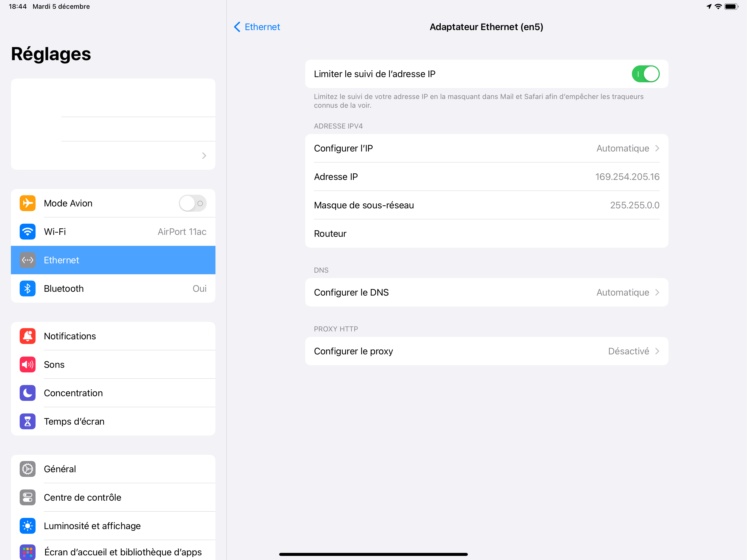Open Écran d'accueil et bibliothèque d'apps
747x560 pixels.
(113, 550)
